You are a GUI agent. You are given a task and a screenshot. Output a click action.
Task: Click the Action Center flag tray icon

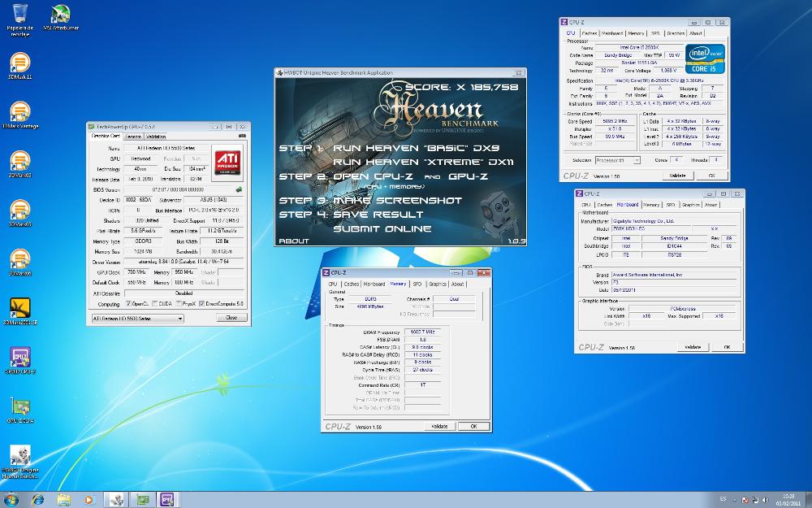[745, 500]
